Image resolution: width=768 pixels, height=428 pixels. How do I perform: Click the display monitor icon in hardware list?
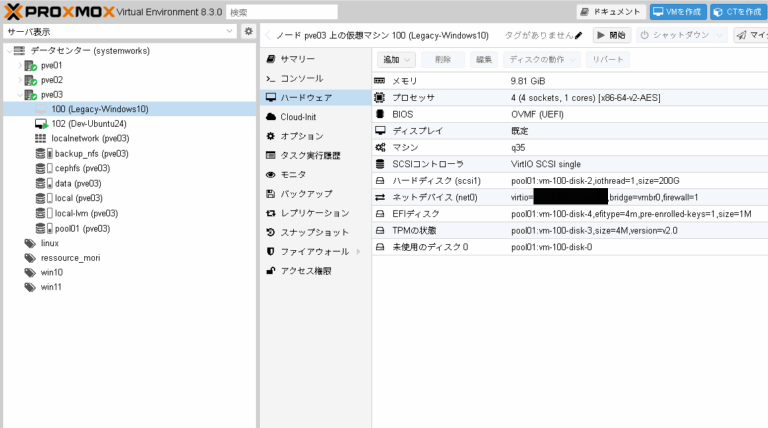point(380,131)
